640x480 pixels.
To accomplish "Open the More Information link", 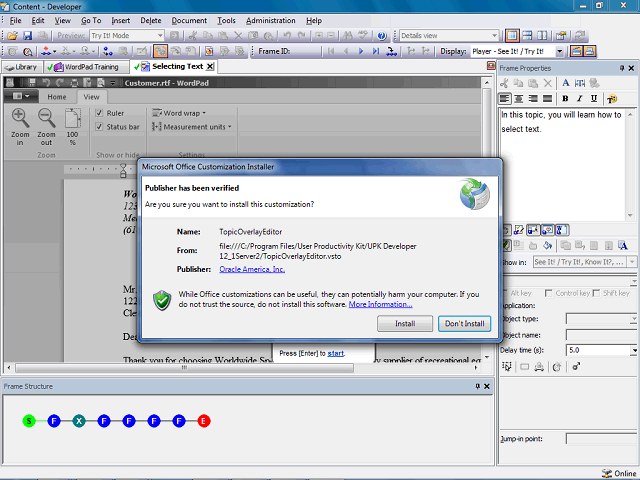I will pos(380,304).
